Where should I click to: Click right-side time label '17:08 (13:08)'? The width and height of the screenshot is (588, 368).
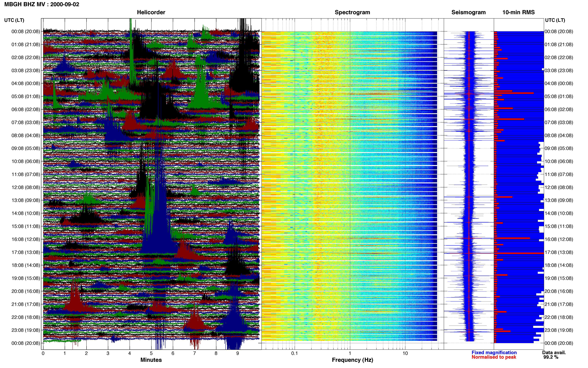[x=559, y=252]
